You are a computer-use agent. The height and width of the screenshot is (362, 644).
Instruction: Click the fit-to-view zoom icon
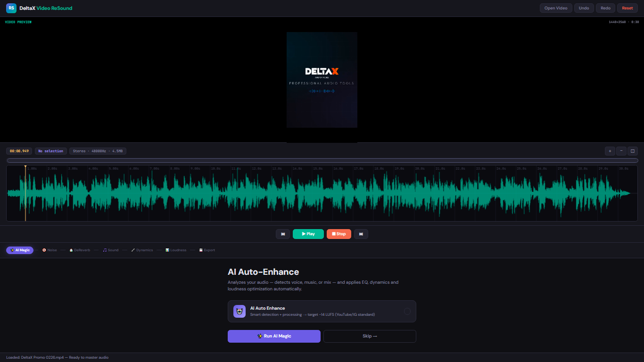[633, 151]
